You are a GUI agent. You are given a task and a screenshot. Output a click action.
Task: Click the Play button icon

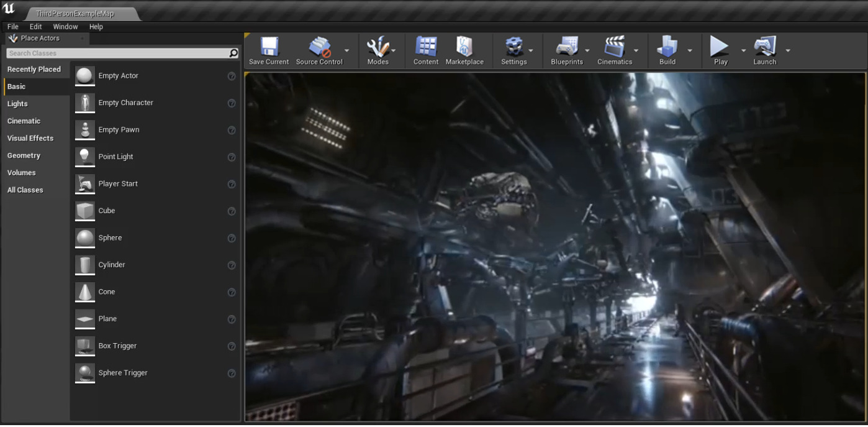[720, 47]
